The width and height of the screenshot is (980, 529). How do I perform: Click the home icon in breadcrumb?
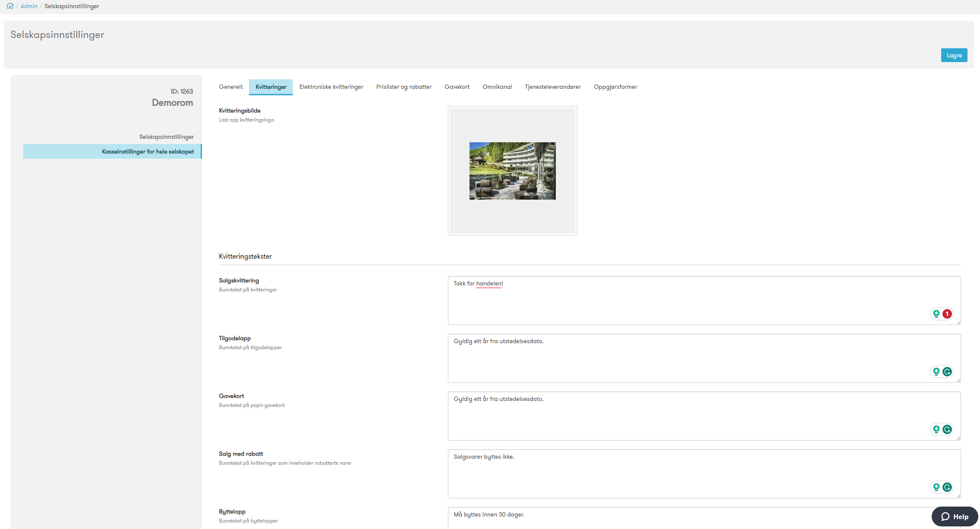click(x=10, y=6)
